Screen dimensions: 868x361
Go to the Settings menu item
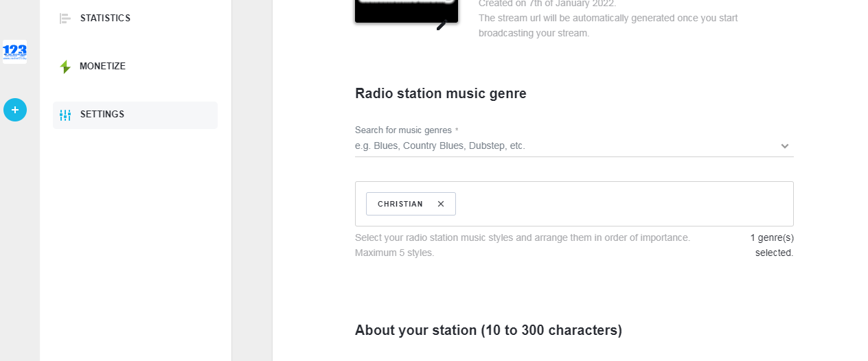(102, 115)
